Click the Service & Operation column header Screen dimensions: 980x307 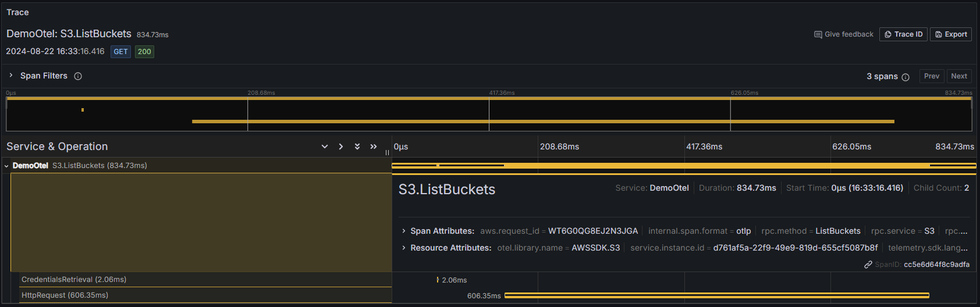57,147
